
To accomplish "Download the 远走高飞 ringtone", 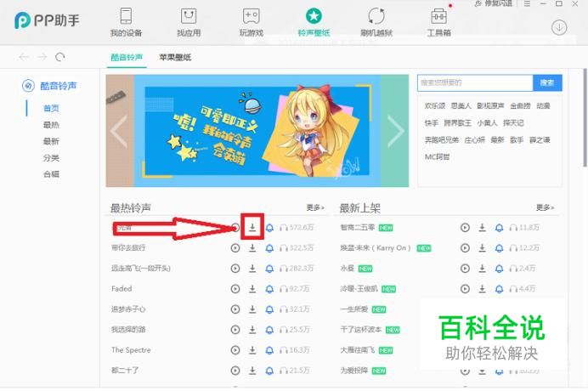I will tap(252, 269).
